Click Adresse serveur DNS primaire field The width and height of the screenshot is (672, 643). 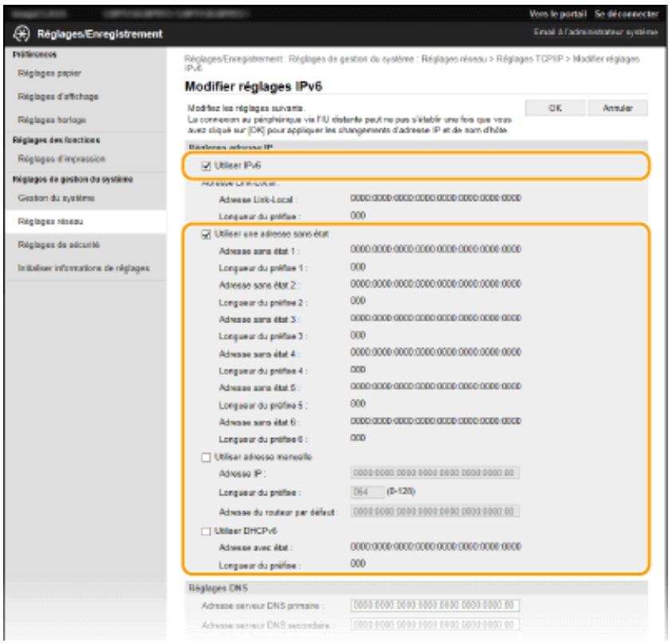[435, 606]
